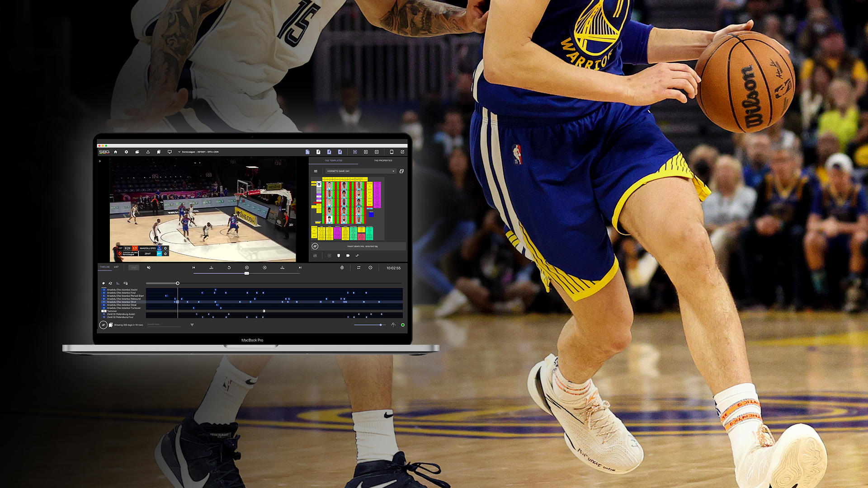Image resolution: width=868 pixels, height=488 pixels.
Task: Open the application settings gear
Action: [126, 152]
